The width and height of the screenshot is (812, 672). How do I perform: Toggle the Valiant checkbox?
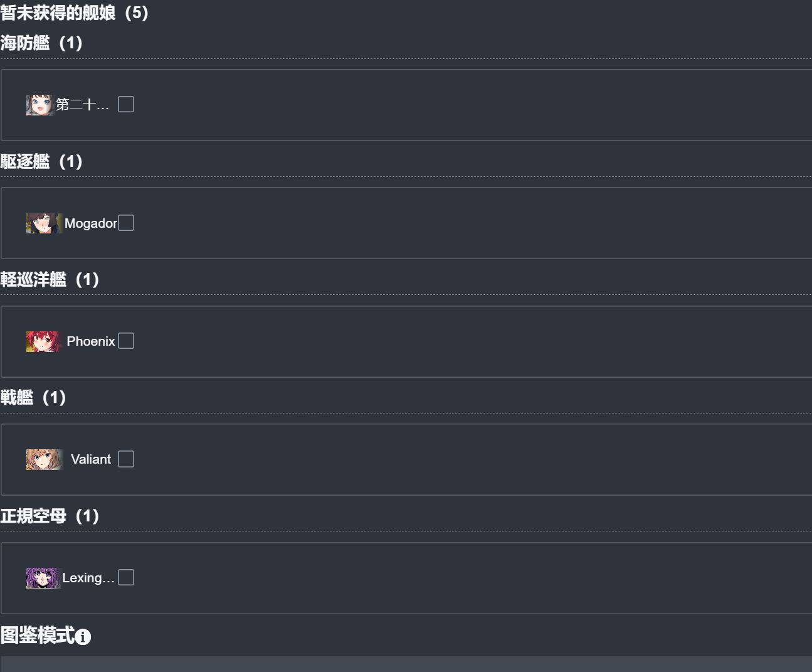pyautogui.click(x=126, y=459)
